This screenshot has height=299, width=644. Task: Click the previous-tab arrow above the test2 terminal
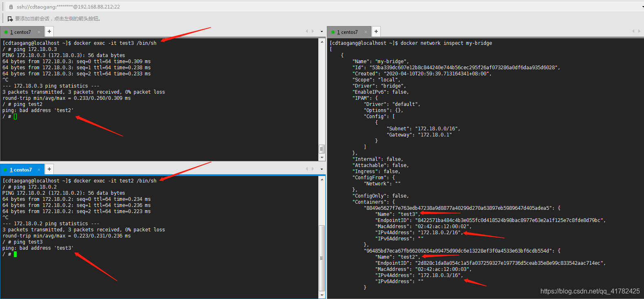pyautogui.click(x=307, y=169)
